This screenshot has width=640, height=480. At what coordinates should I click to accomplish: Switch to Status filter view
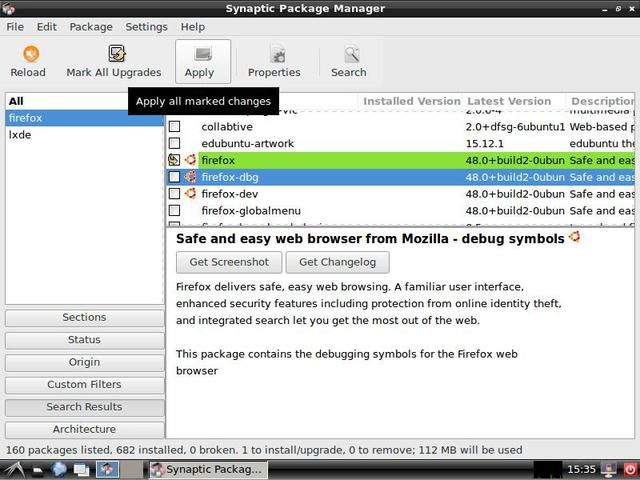pyautogui.click(x=84, y=340)
